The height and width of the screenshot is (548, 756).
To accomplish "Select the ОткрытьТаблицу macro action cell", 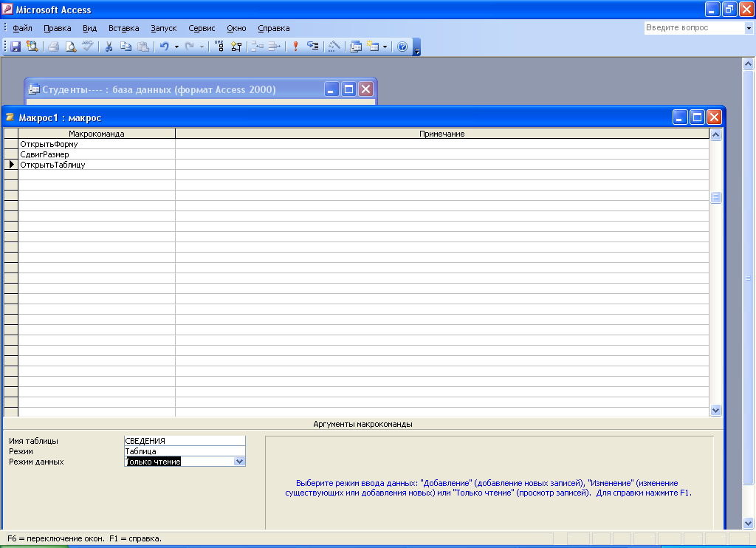I will [x=97, y=165].
